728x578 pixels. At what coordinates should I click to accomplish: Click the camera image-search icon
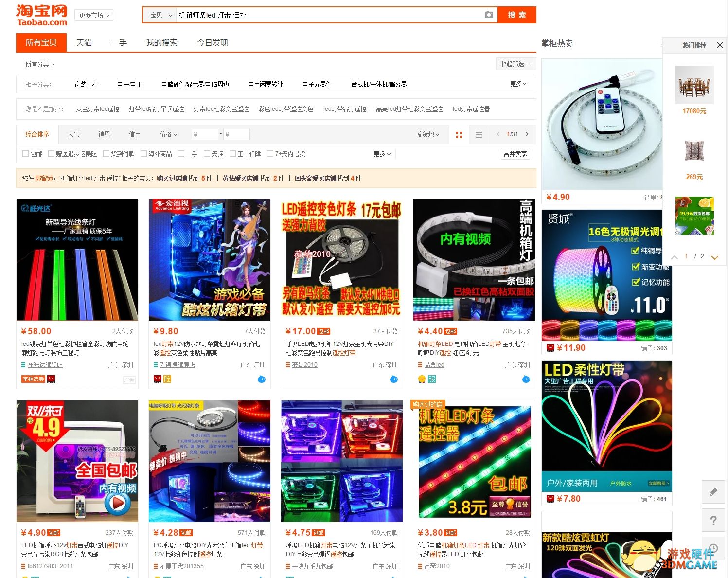(489, 15)
